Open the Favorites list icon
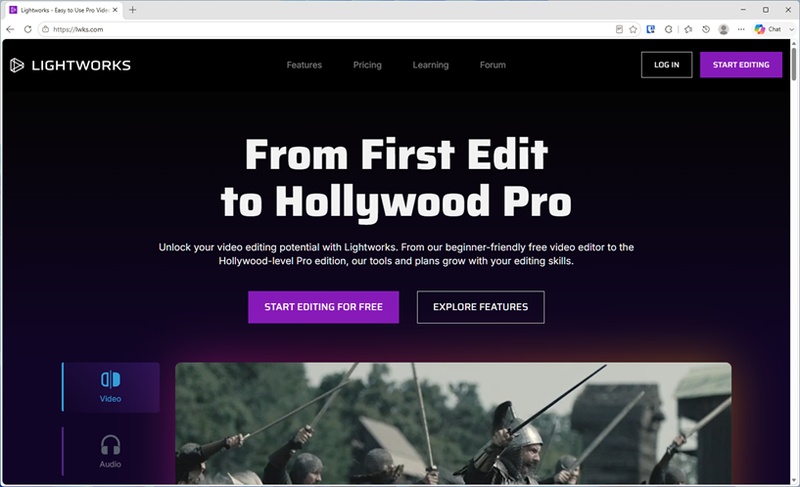The width and height of the screenshot is (800, 487). click(x=688, y=29)
